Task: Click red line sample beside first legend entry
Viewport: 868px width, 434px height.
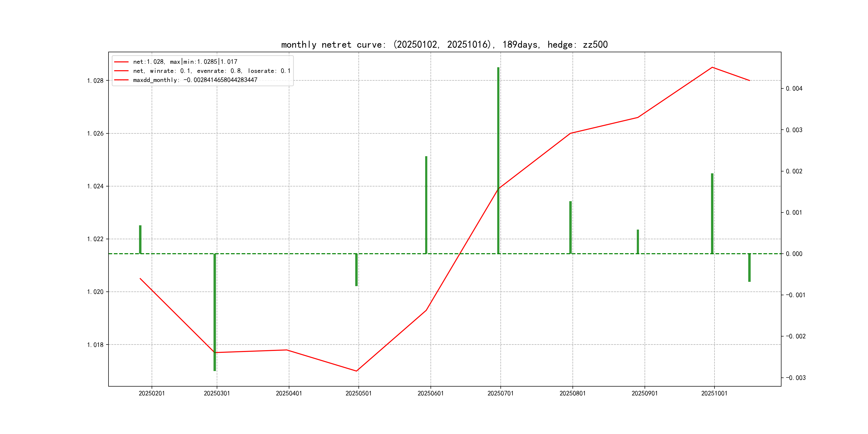Action: (121, 62)
